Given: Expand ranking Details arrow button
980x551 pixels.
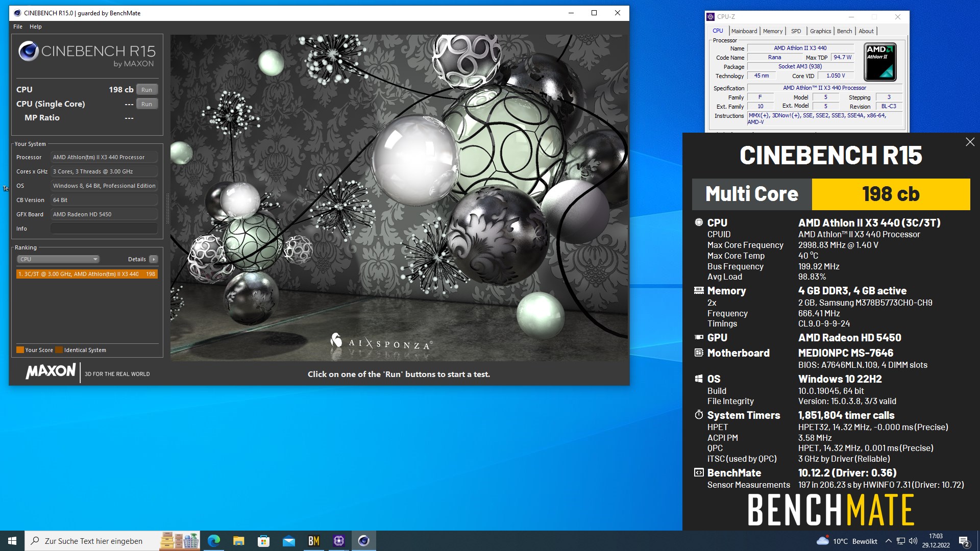Looking at the screenshot, I should [x=153, y=259].
